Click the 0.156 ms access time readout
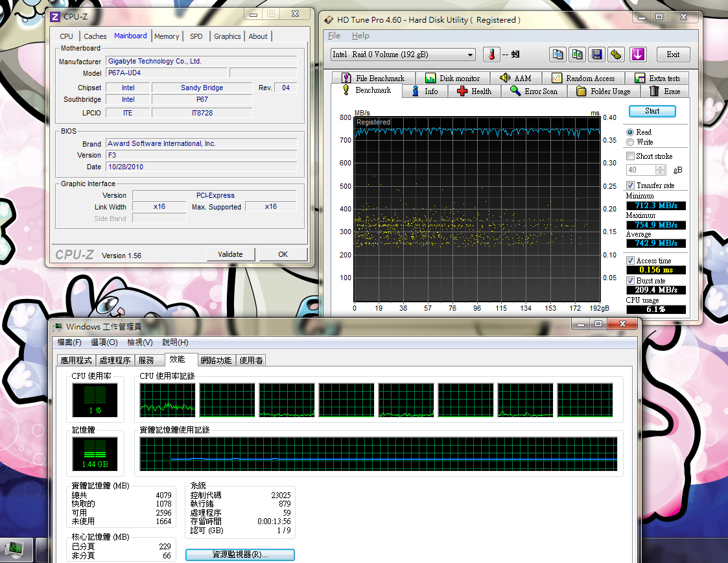This screenshot has height=563, width=728. (656, 270)
